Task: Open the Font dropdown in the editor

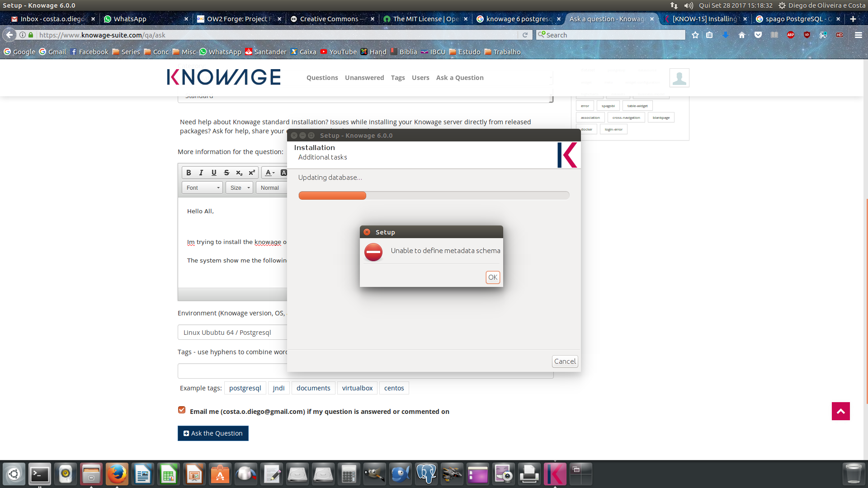Action: click(x=202, y=188)
